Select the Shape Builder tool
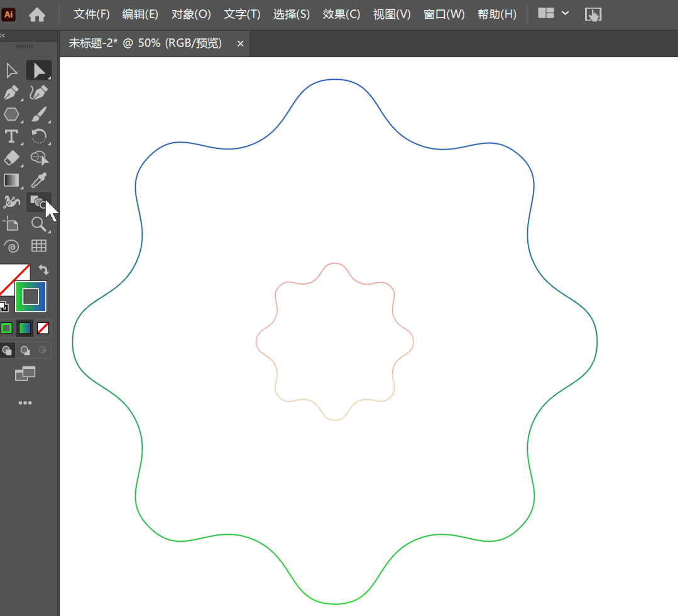Screen dimensions: 678x616 tap(39, 158)
